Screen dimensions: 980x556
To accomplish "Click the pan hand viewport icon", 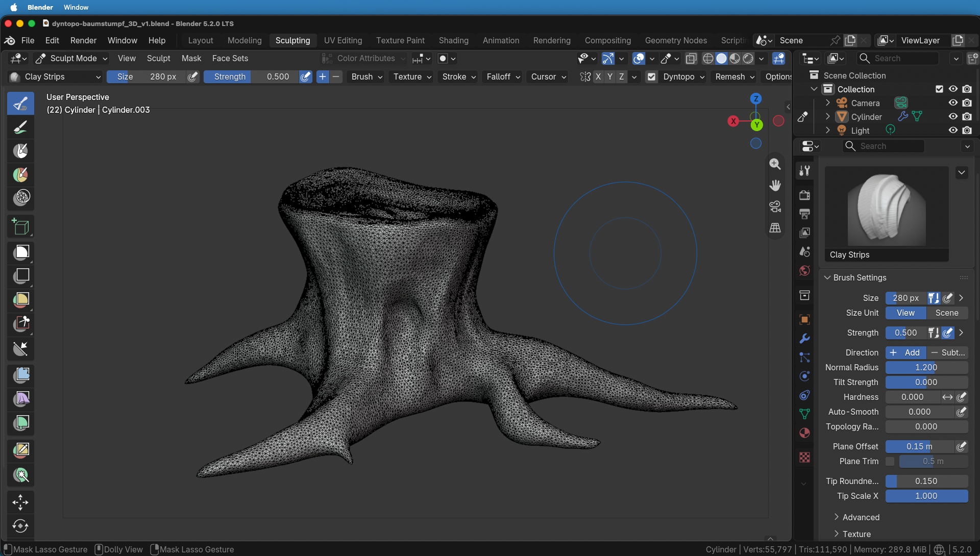I will tap(775, 185).
